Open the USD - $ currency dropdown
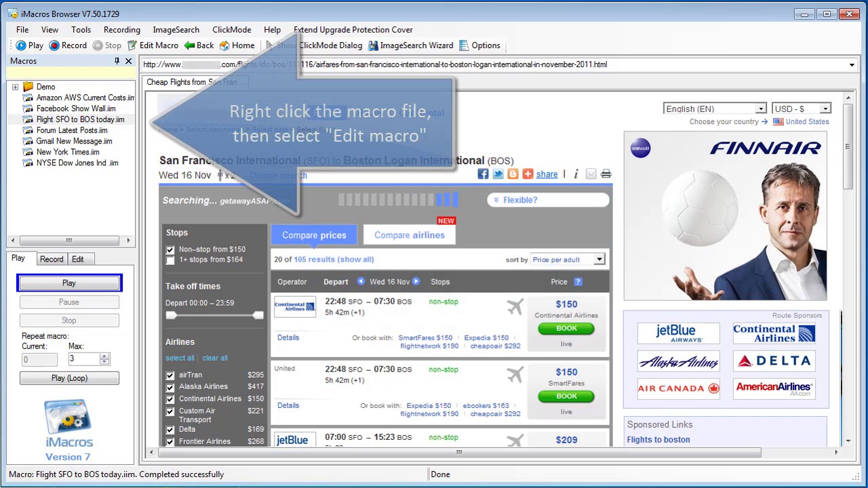Image resolution: width=868 pixels, height=488 pixels. (x=825, y=108)
